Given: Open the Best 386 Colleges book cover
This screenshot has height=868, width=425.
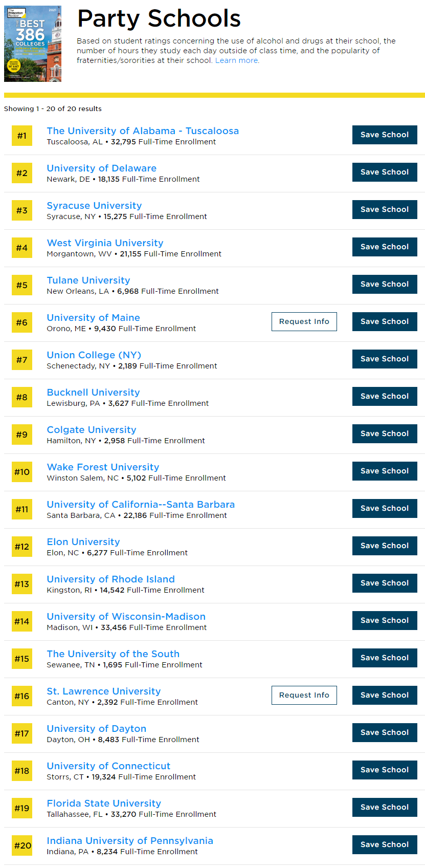Looking at the screenshot, I should 33,44.
